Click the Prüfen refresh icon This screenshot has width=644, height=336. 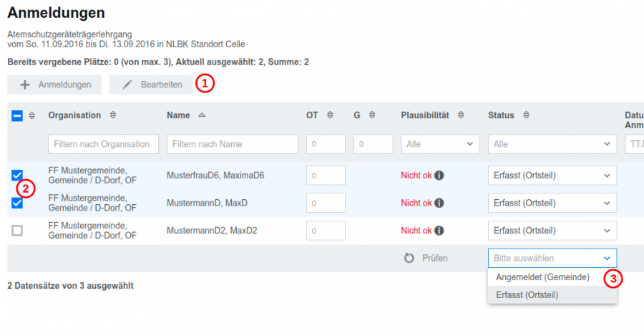[409, 259]
